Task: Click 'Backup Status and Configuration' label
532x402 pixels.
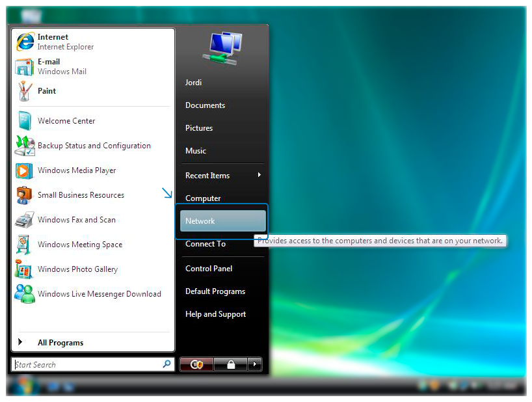Action: click(94, 146)
